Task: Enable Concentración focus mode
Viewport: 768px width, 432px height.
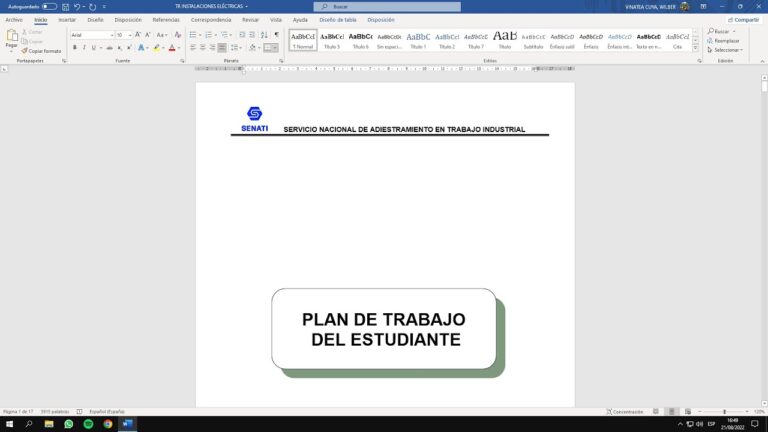Action: coord(625,411)
